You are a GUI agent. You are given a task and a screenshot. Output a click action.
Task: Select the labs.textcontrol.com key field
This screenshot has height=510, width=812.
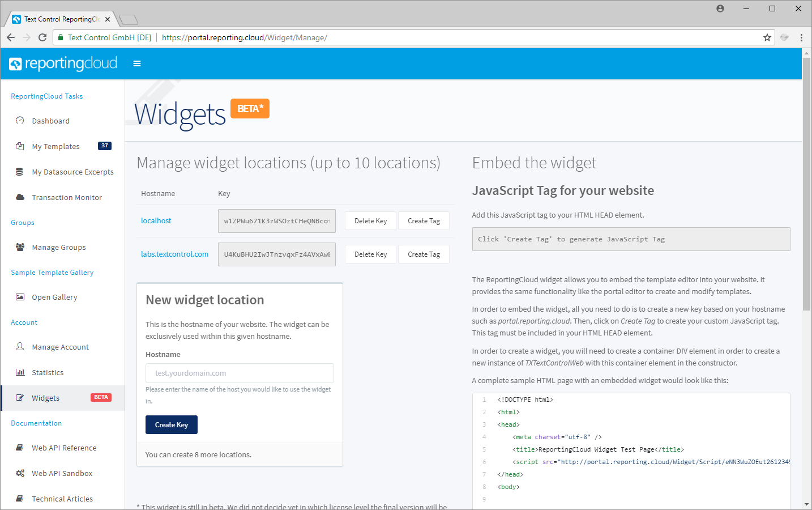click(277, 254)
